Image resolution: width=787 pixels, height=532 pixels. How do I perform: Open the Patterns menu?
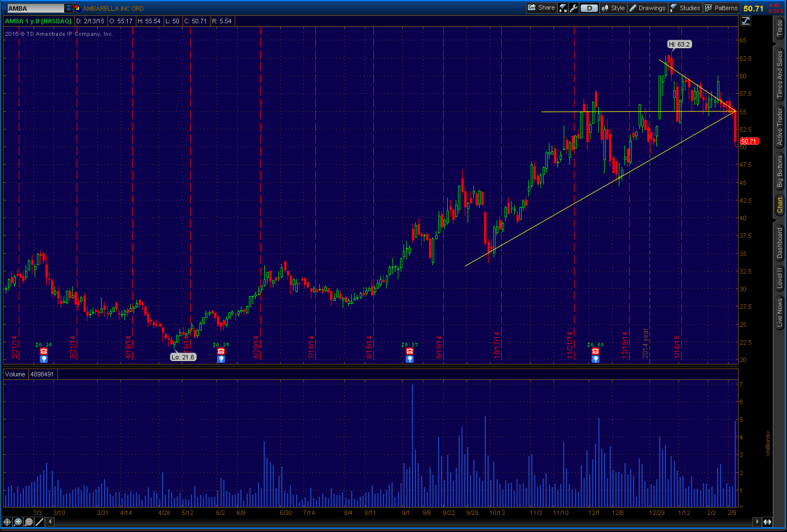(x=721, y=8)
